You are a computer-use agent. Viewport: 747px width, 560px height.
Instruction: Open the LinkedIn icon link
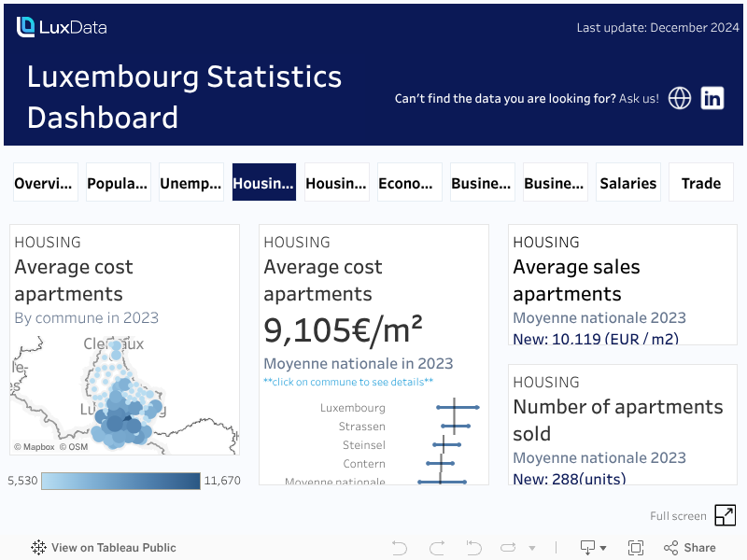[712, 98]
